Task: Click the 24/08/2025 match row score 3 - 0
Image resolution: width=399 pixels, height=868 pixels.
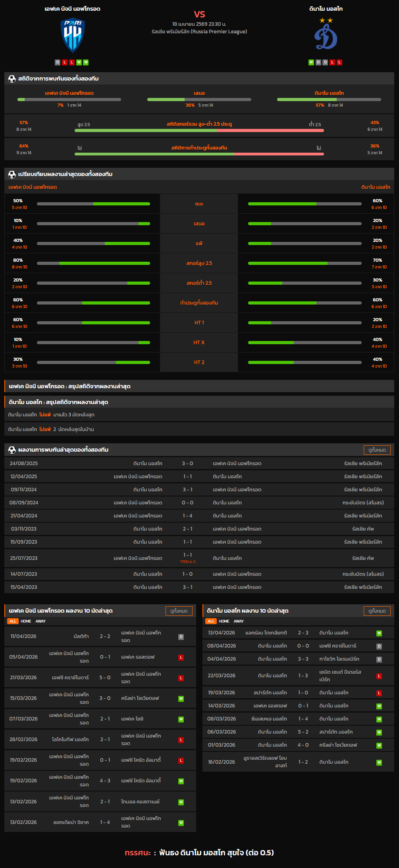Action: point(187,464)
